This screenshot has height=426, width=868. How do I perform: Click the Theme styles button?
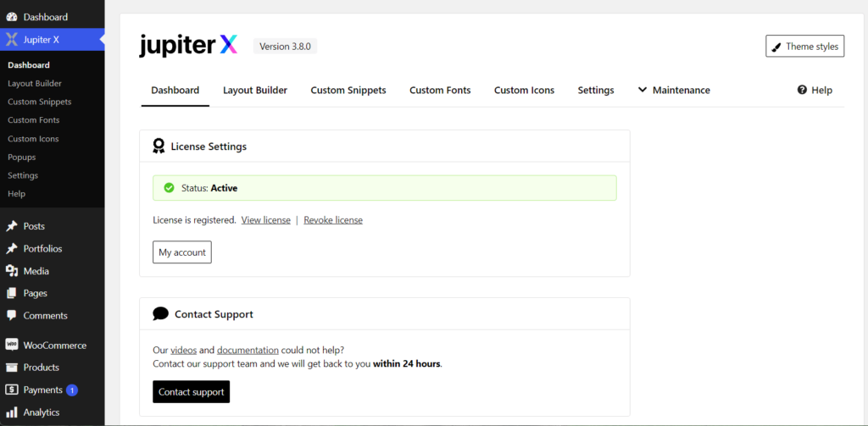click(805, 46)
